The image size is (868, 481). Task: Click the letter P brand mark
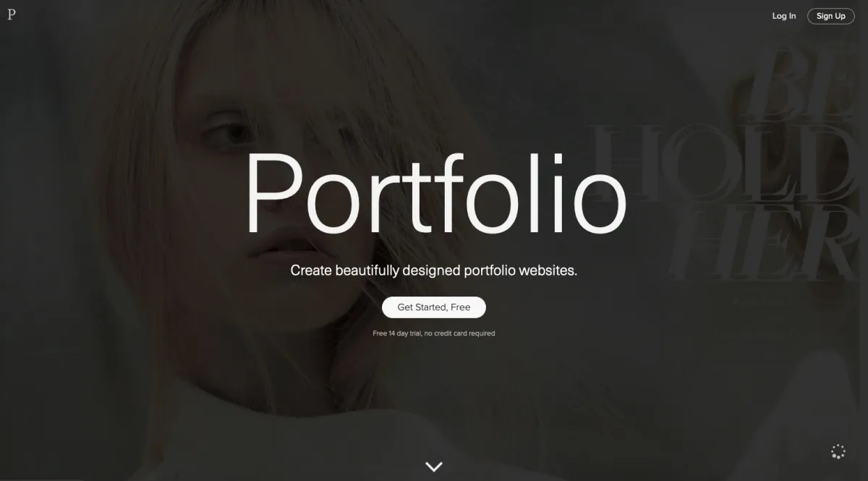pos(12,14)
